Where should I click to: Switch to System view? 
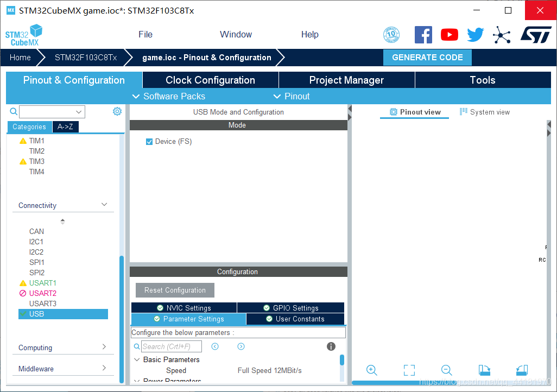pos(485,112)
